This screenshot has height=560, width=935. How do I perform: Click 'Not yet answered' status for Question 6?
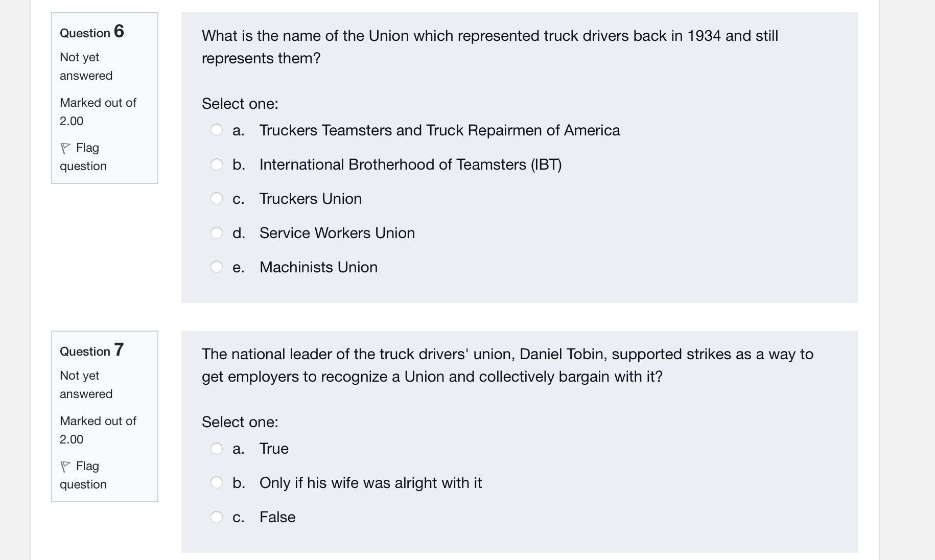85,66
